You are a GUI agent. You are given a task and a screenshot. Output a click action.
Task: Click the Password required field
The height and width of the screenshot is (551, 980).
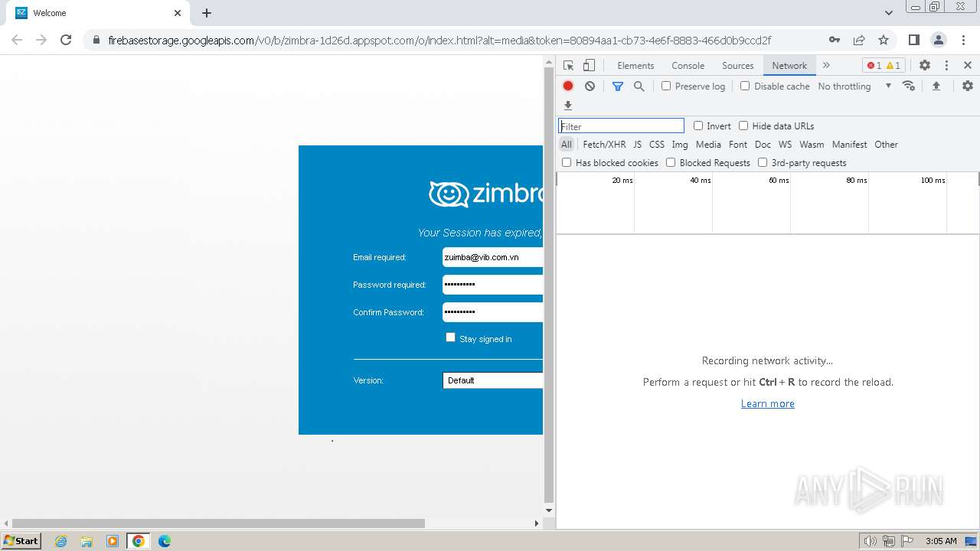(x=492, y=285)
